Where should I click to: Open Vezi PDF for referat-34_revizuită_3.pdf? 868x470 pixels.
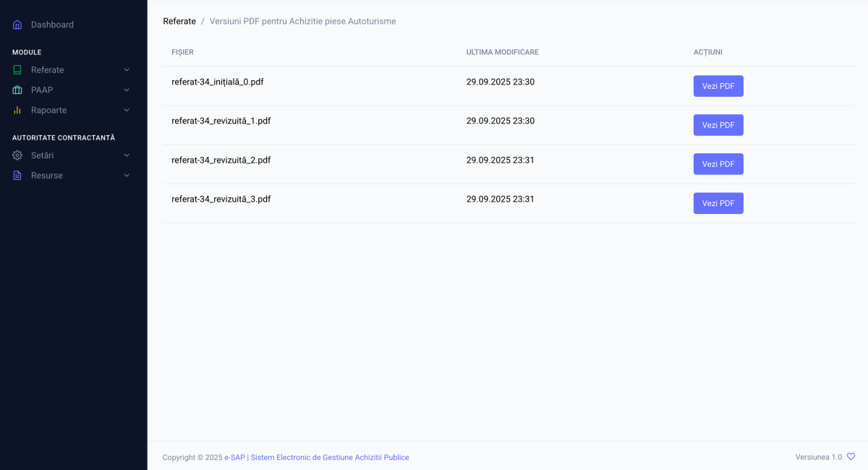coord(718,203)
